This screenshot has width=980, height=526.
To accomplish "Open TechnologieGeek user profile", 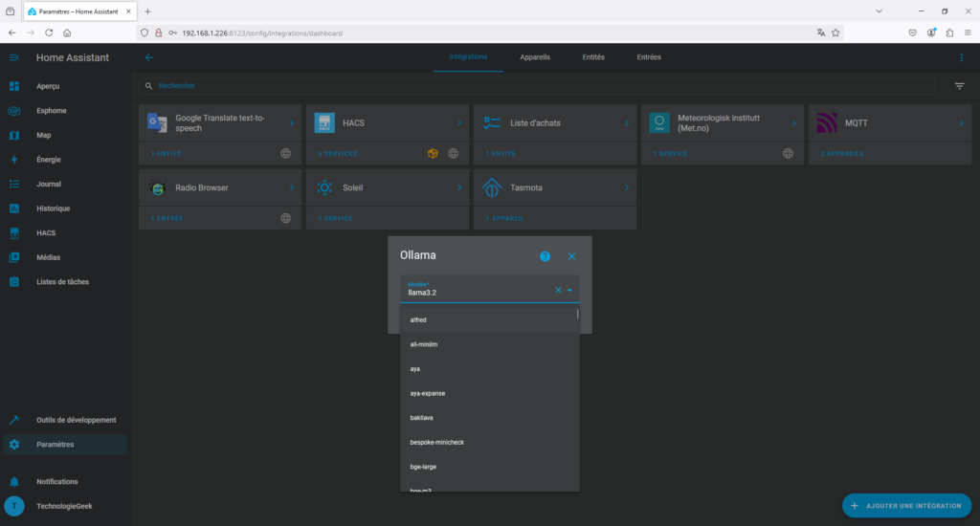I will coord(65,506).
